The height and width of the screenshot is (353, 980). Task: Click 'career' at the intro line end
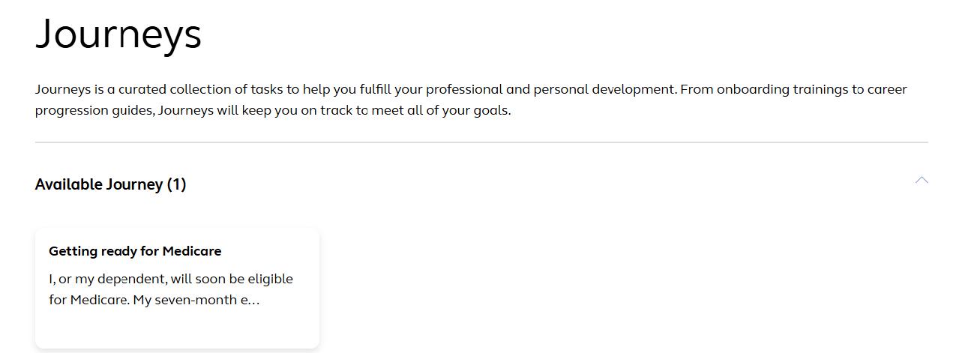887,90
